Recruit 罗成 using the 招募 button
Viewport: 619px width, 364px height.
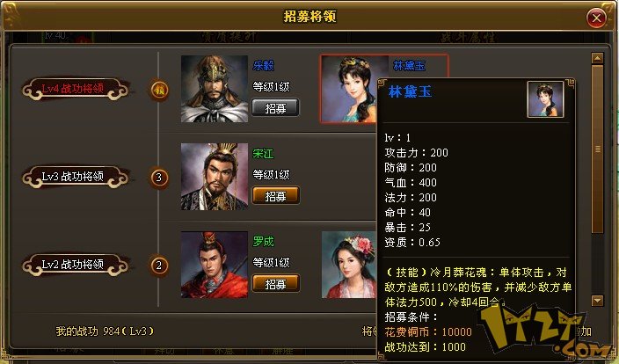275,283
